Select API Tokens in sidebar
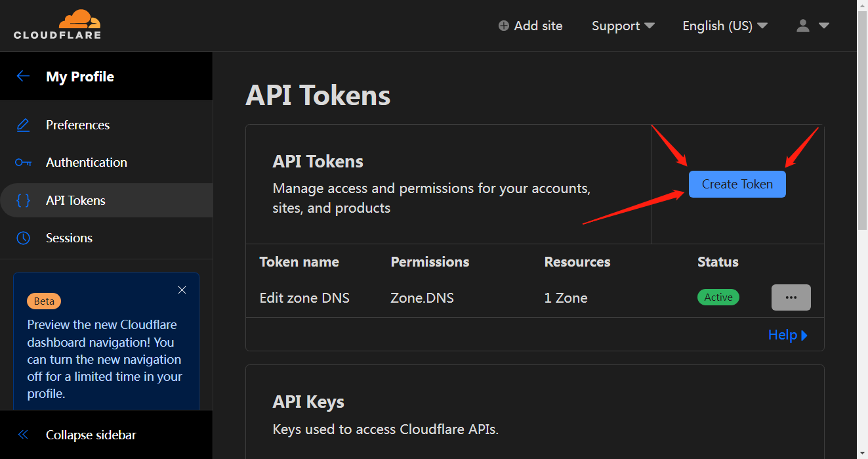Image resolution: width=868 pixels, height=459 pixels. [x=106, y=200]
